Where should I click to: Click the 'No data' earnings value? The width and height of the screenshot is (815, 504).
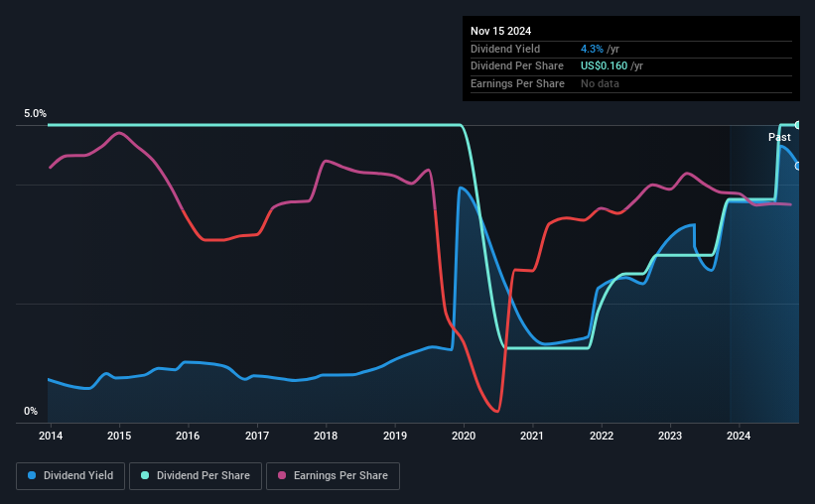click(x=600, y=83)
